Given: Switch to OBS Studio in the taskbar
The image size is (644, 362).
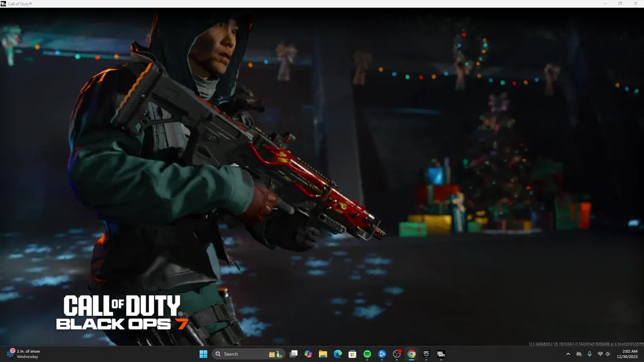Looking at the screenshot, I should [397, 354].
